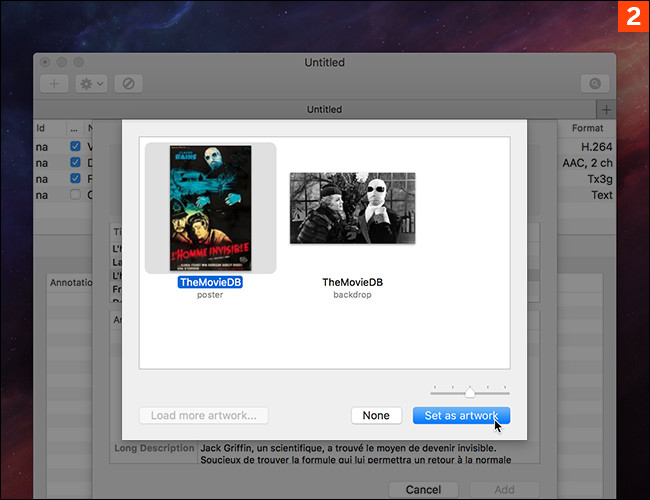Click the circular slash icon in toolbar

[127, 84]
